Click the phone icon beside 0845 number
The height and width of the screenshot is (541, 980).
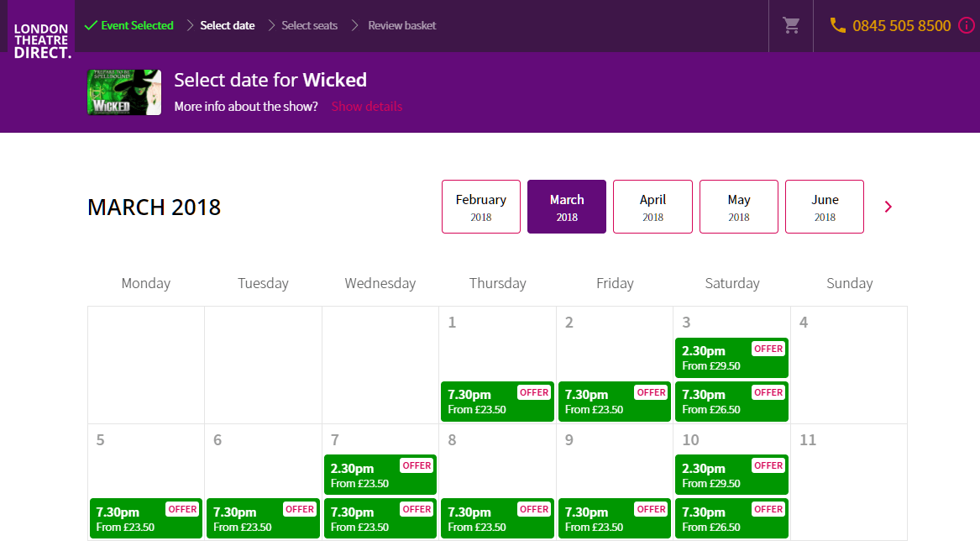(x=837, y=25)
